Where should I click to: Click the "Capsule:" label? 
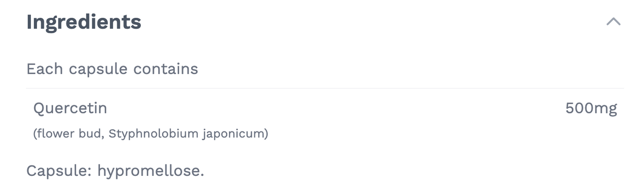click(x=59, y=170)
